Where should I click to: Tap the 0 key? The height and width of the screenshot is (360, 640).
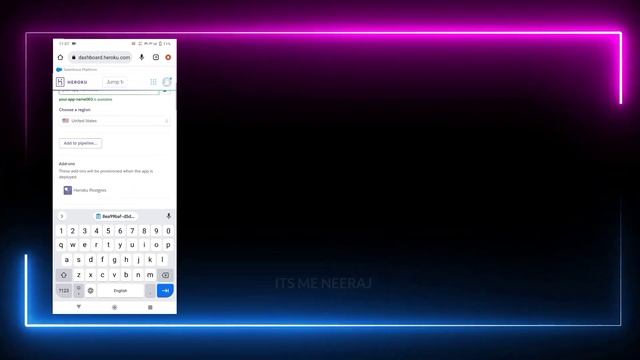click(x=168, y=231)
